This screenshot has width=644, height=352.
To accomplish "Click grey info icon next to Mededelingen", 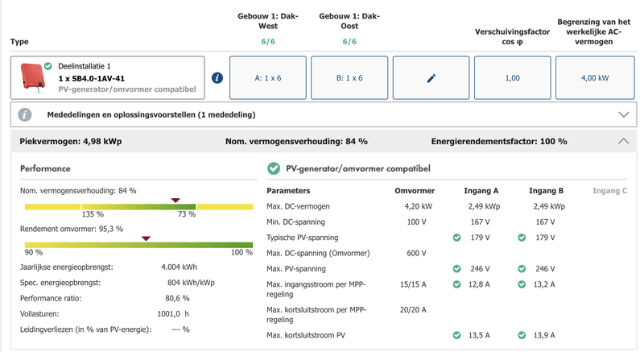I will (25, 114).
